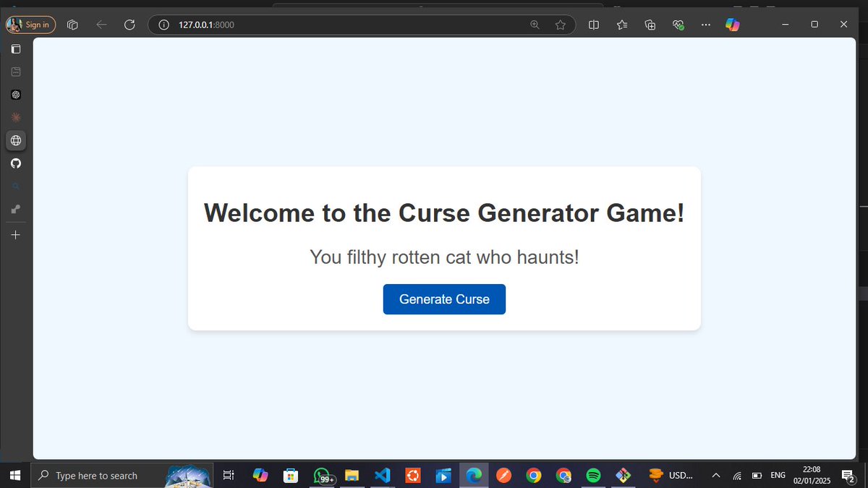This screenshot has width=868, height=488.
Task: Launch Copilot from the browser toolbar
Action: point(733,25)
